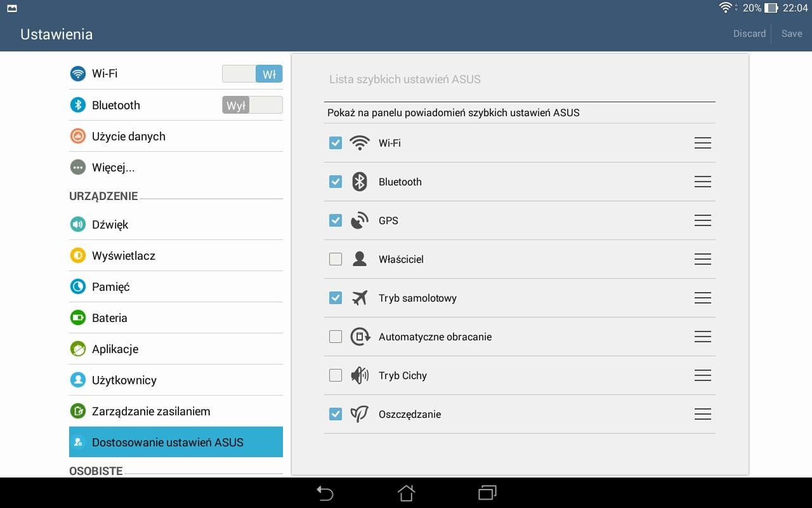Tap the reorder handle on Bluetooth row
Image resolution: width=812 pixels, height=508 pixels.
pyautogui.click(x=702, y=182)
